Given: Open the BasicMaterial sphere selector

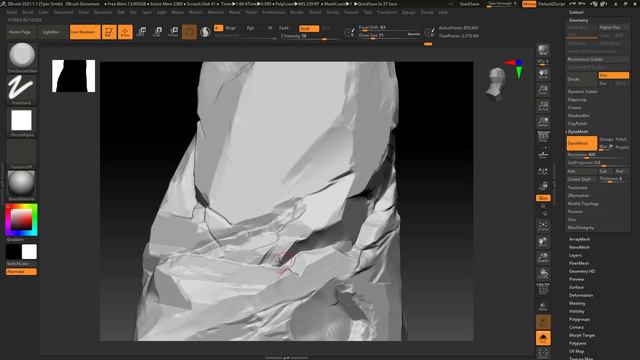Looking at the screenshot, I should coord(22,185).
